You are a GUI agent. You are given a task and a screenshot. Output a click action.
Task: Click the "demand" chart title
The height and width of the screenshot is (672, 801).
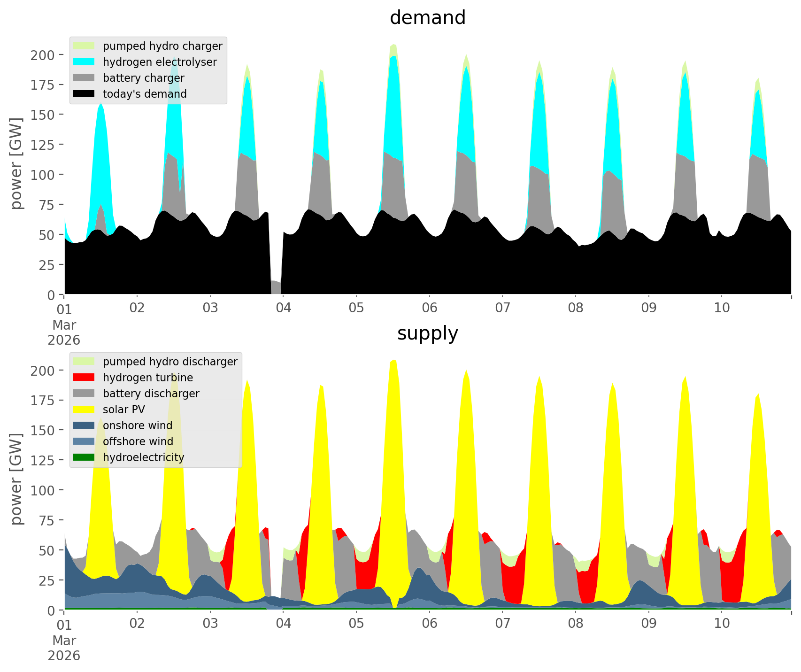pos(427,18)
